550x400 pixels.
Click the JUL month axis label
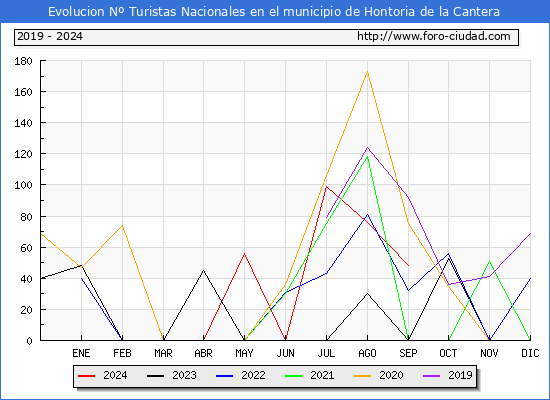326,353
